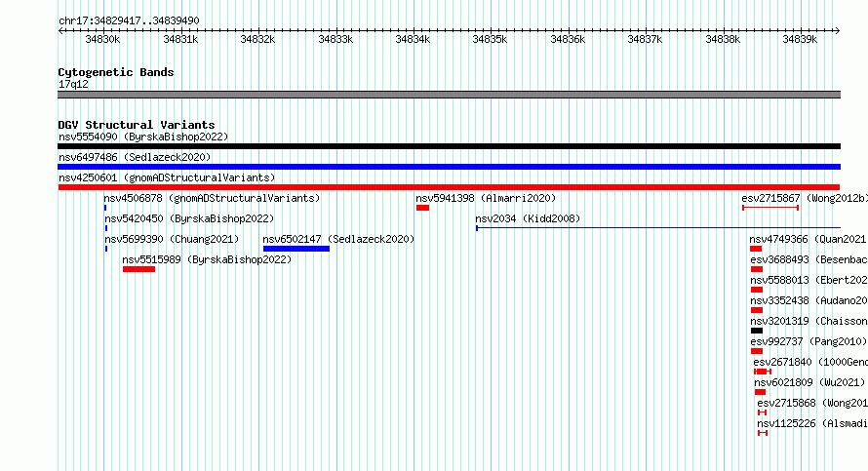The image size is (868, 471).
Task: Open nsv4250601 (gnomADStructuralVariants) label
Action: [167, 177]
